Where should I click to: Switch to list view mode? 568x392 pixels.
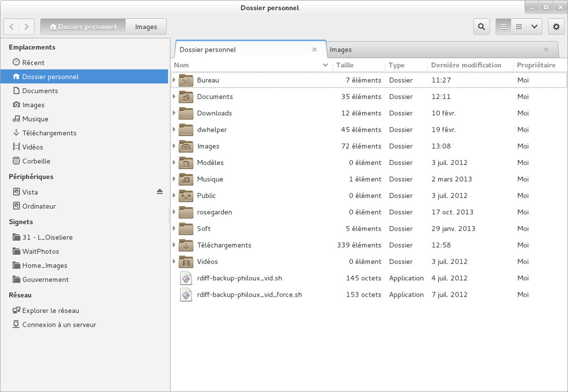(x=503, y=27)
